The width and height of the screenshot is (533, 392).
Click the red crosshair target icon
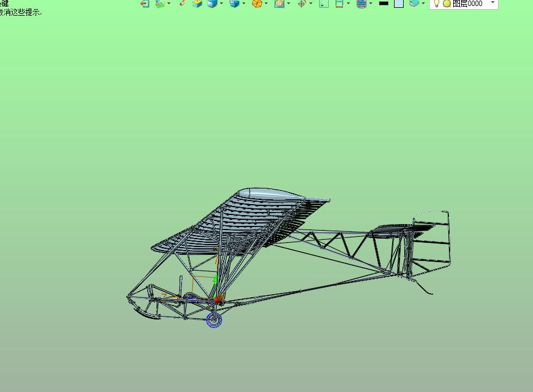coord(302,4)
